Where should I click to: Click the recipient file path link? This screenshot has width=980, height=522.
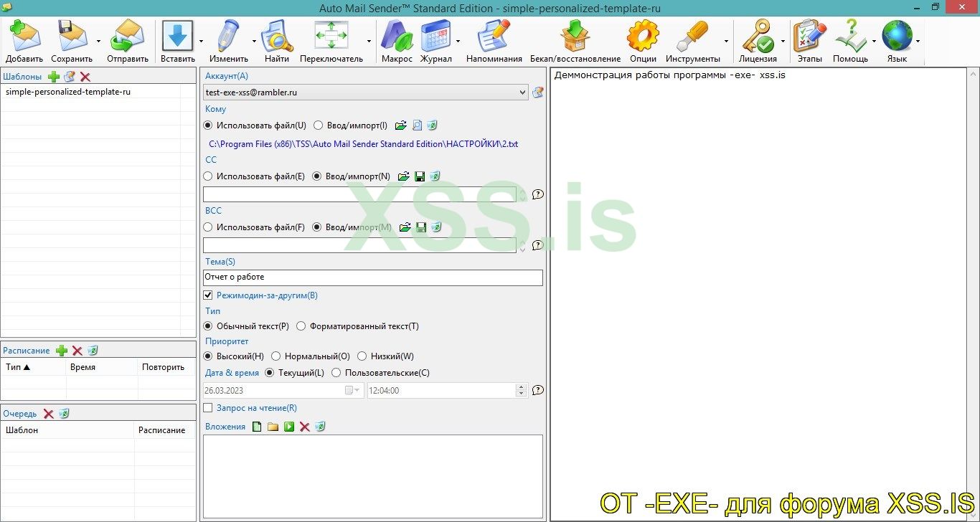click(x=364, y=144)
